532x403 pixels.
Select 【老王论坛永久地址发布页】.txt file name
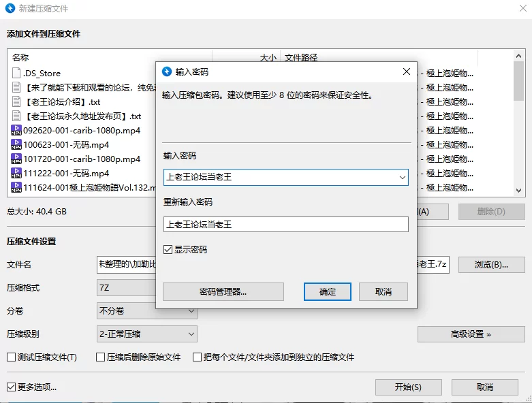pyautogui.click(x=82, y=116)
